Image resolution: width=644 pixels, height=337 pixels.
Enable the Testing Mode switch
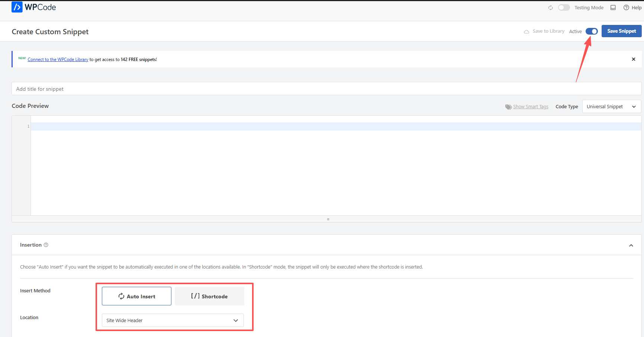coord(564,8)
